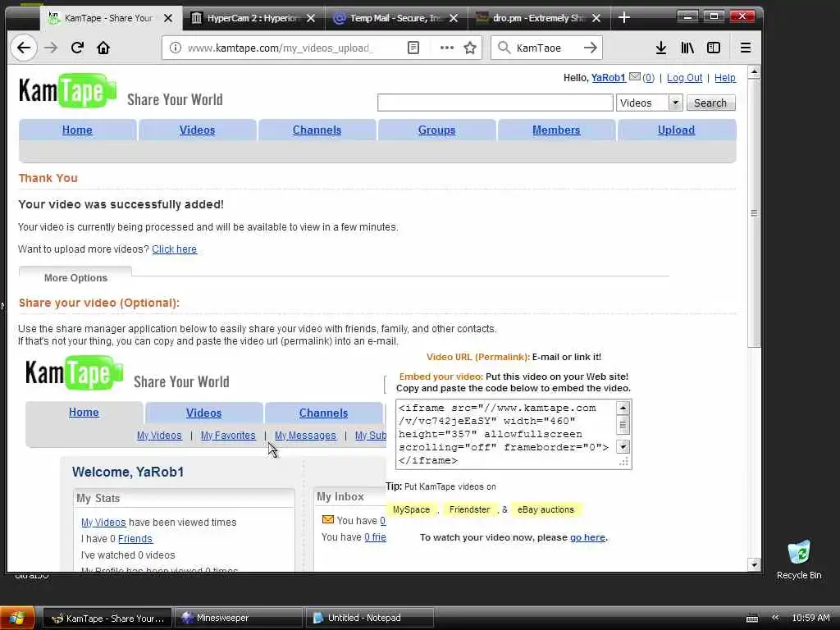
Task: Click the inbox envelope icon beside YaRob1
Action: (634, 76)
